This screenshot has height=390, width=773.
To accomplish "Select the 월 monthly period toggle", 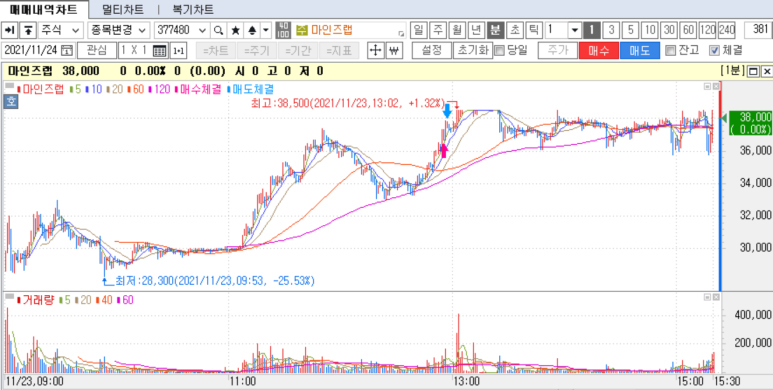I will [x=457, y=30].
